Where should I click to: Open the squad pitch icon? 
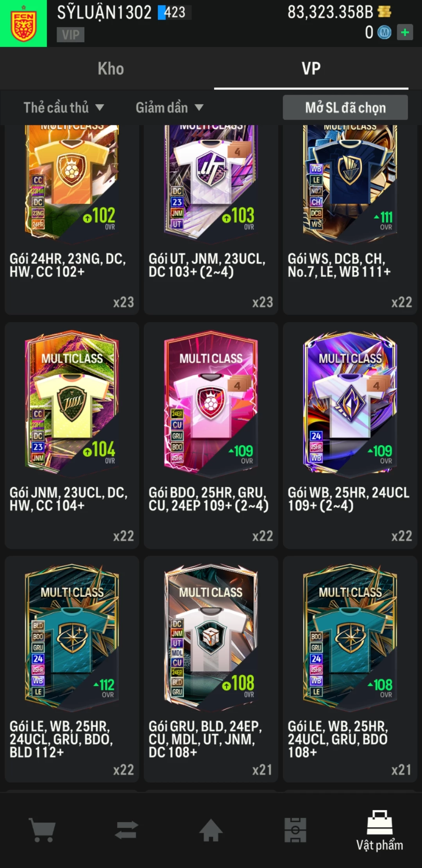click(295, 830)
